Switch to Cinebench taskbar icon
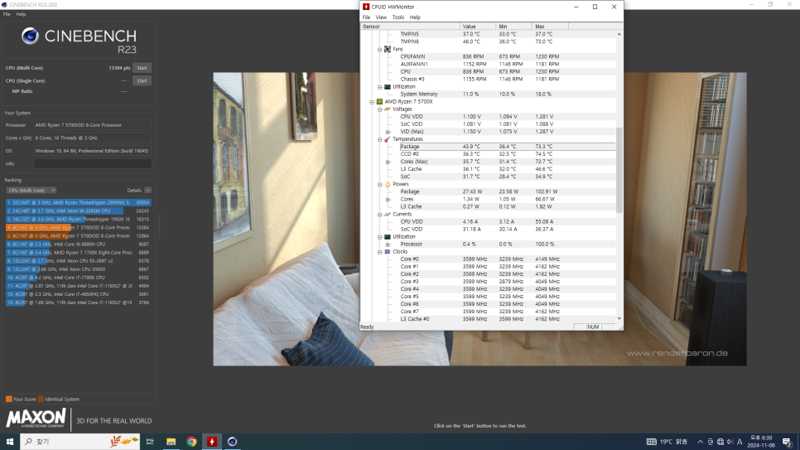This screenshot has width=800, height=450. [x=232, y=441]
